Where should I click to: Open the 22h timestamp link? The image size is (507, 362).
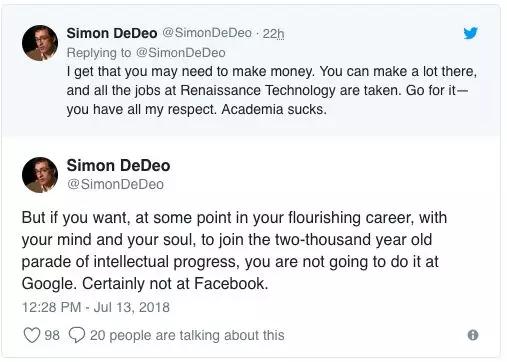(273, 34)
